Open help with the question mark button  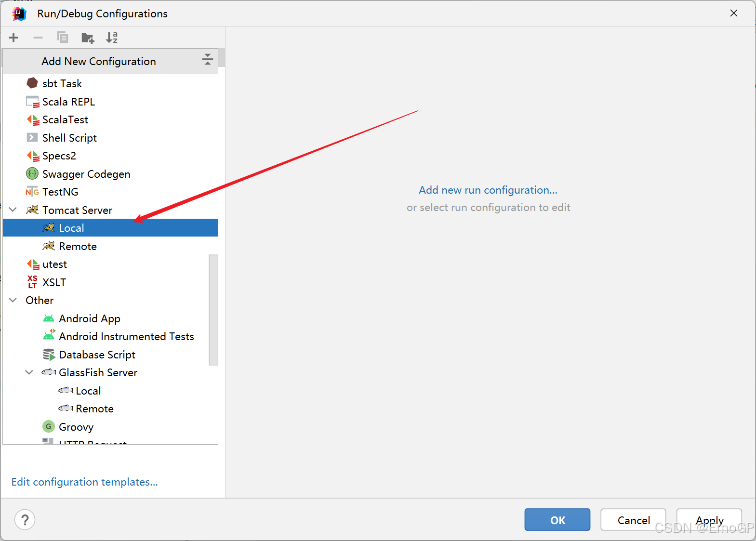25,520
